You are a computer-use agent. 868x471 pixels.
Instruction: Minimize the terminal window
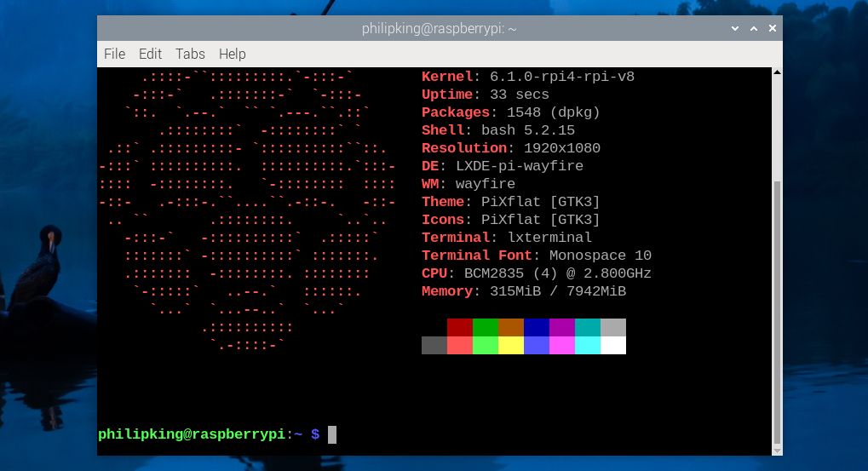(x=735, y=28)
